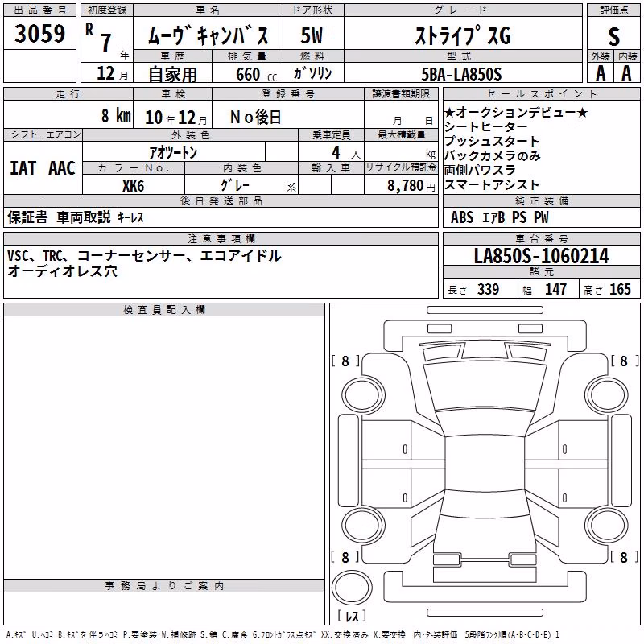This screenshot has height=644, width=644.
Task: Click the equipment line ABS エアB PS PW
Action: point(499,217)
